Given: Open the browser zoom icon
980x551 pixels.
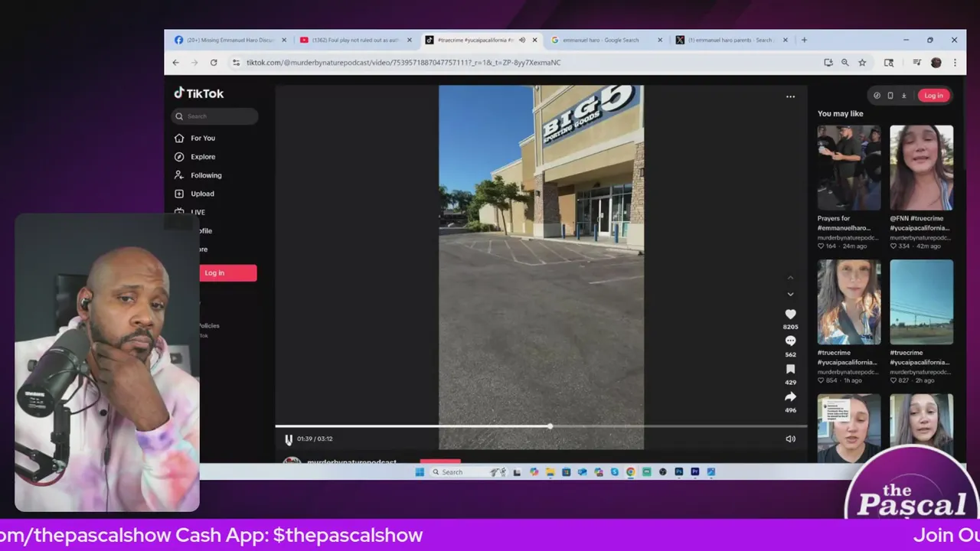Looking at the screenshot, I should pyautogui.click(x=845, y=63).
